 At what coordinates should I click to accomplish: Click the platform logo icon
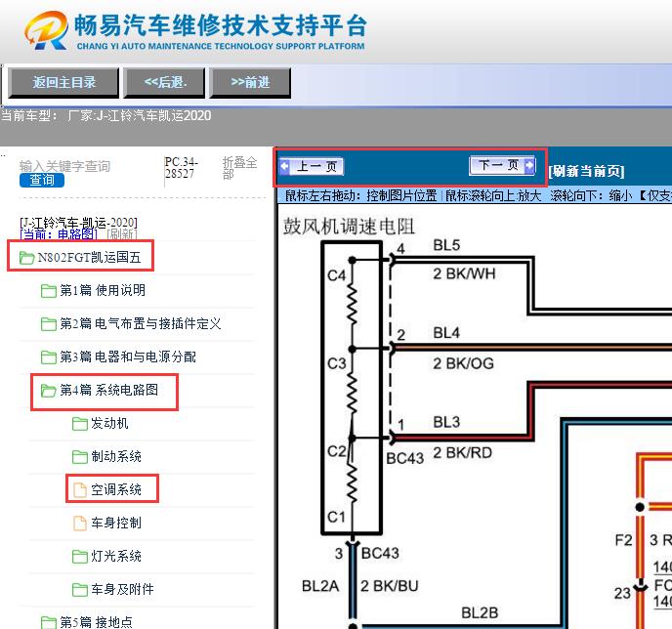46,30
